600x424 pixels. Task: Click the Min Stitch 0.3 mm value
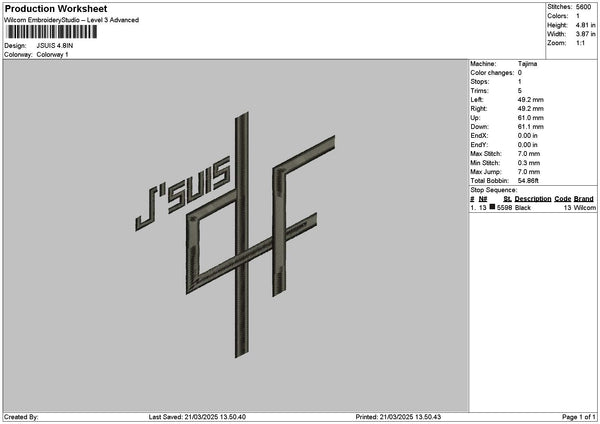(529, 163)
